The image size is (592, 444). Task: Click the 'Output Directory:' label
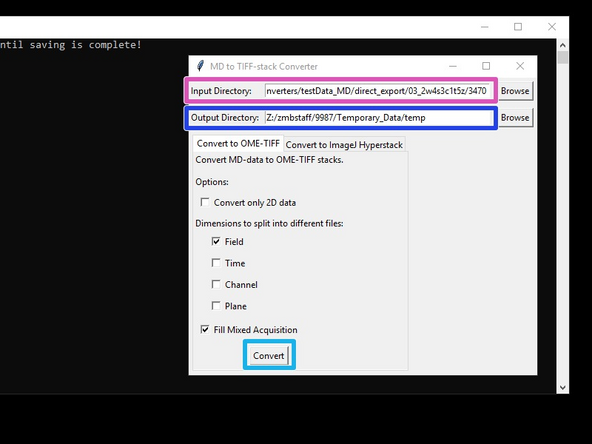[225, 118]
